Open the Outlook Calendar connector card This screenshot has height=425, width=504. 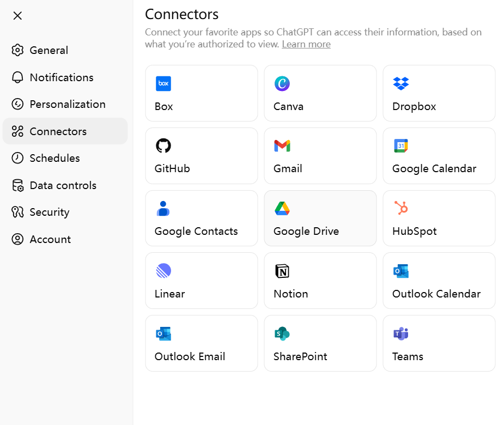439,281
